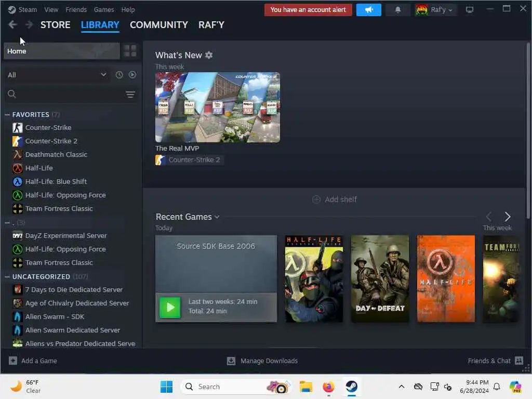The image size is (532, 399).
Task: Go back with the left arrow
Action: pyautogui.click(x=12, y=25)
